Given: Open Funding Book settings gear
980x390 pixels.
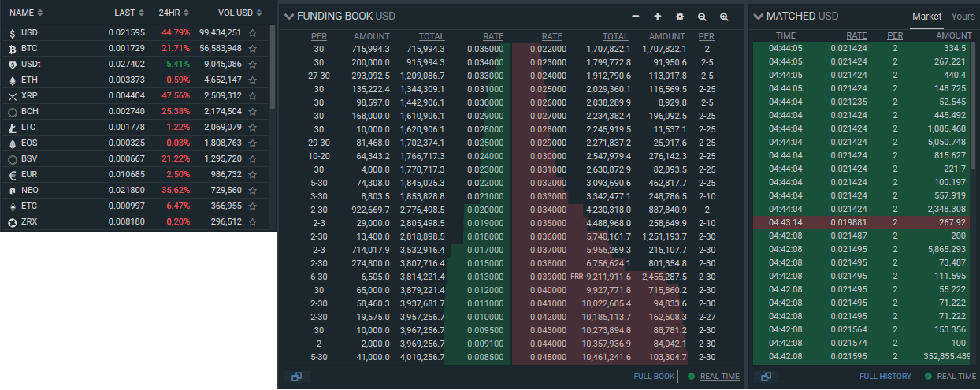Looking at the screenshot, I should coord(680,17).
